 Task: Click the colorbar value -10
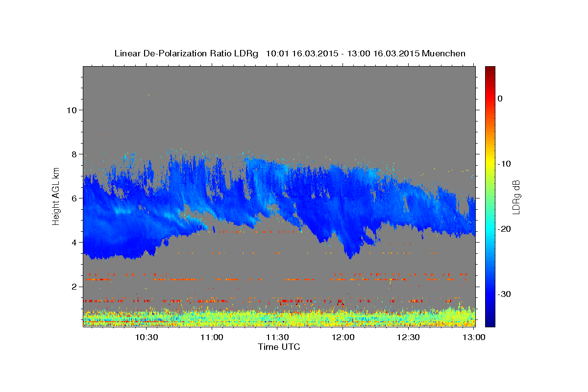coord(505,164)
